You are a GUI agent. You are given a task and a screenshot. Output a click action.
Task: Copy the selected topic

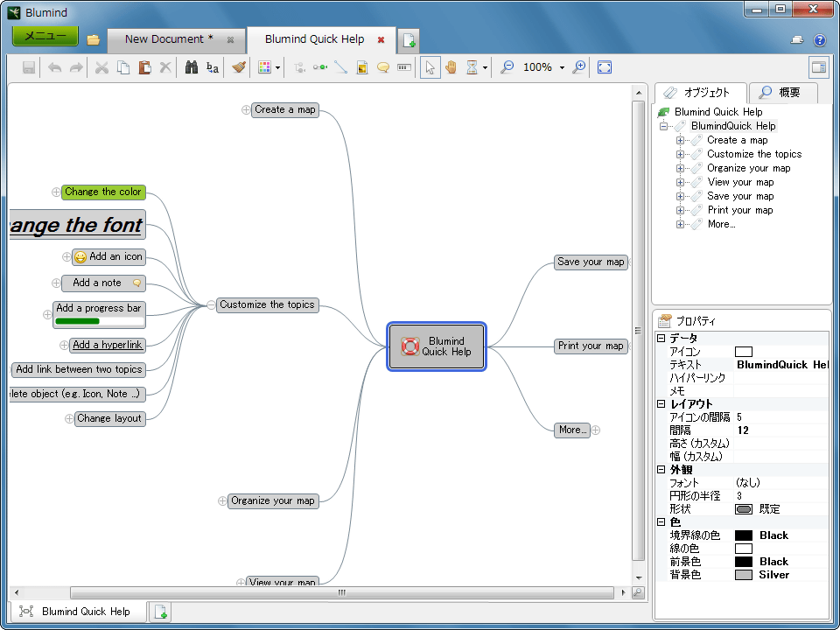(123, 67)
